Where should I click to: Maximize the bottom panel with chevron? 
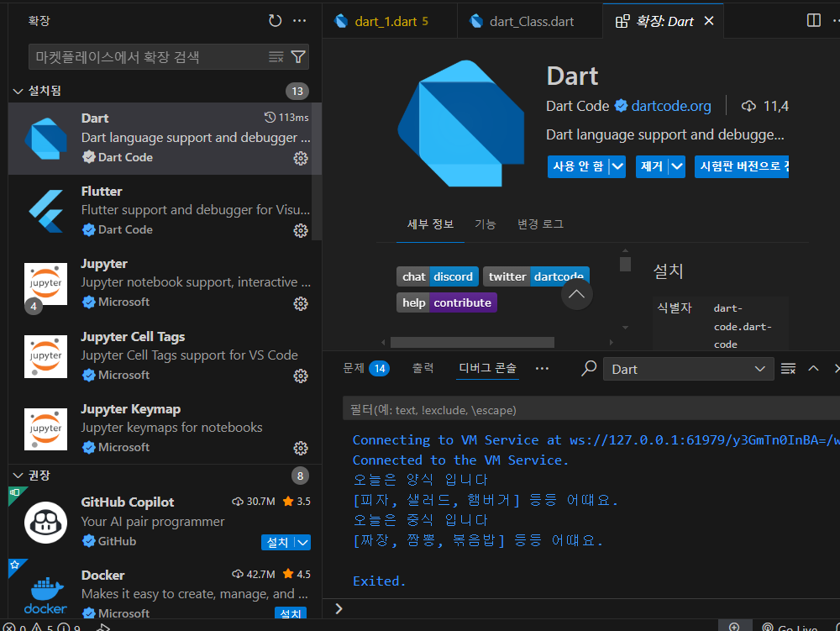coord(813,369)
